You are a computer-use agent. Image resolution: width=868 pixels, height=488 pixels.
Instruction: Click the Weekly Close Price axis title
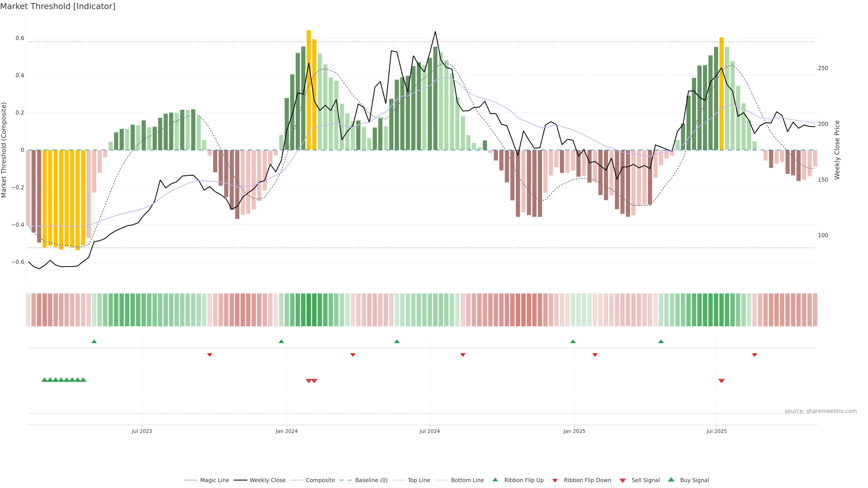coord(837,150)
